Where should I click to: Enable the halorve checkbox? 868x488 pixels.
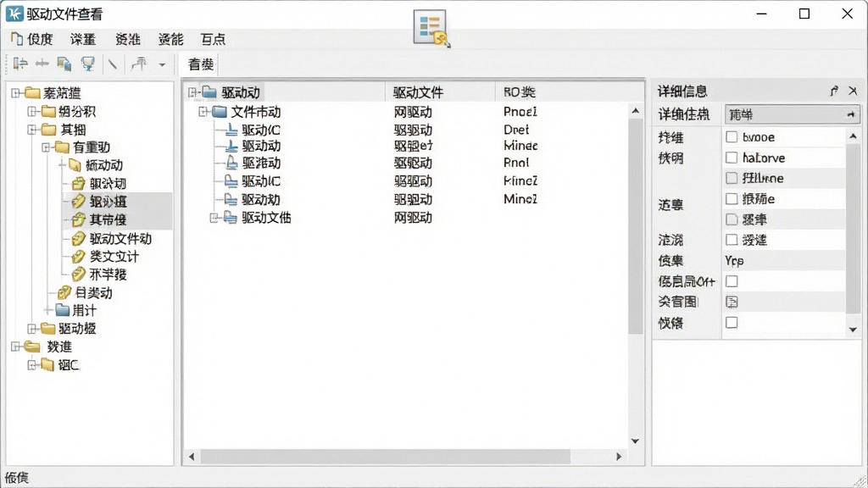[x=732, y=158]
